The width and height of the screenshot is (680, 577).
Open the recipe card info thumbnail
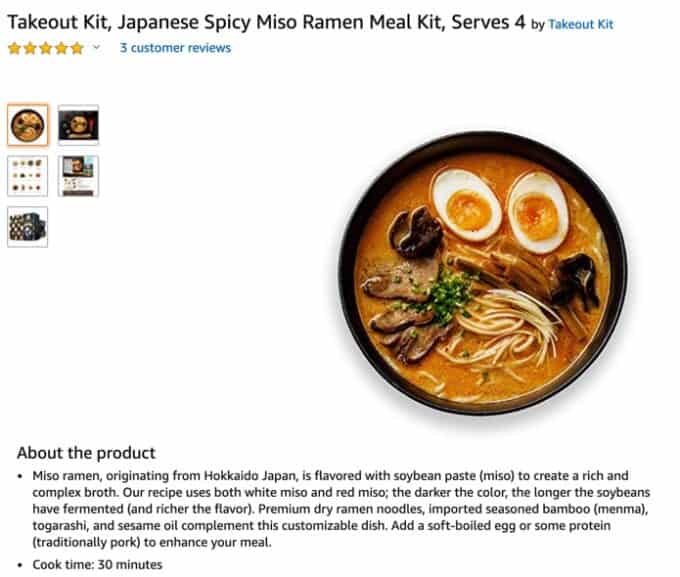coord(78,176)
